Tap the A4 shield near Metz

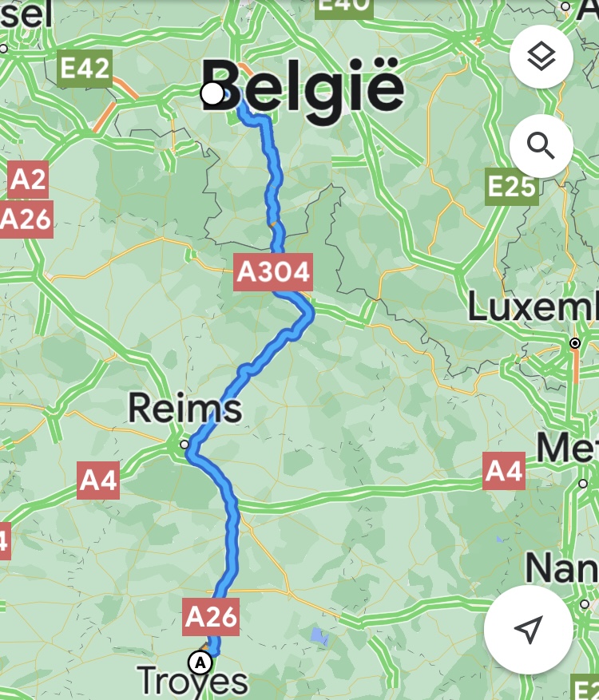504,471
